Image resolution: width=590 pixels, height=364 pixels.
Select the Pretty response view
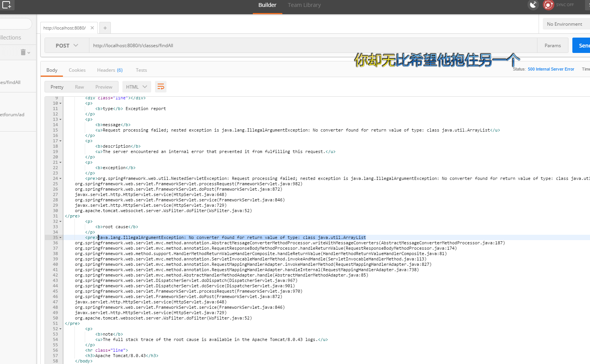(x=57, y=87)
